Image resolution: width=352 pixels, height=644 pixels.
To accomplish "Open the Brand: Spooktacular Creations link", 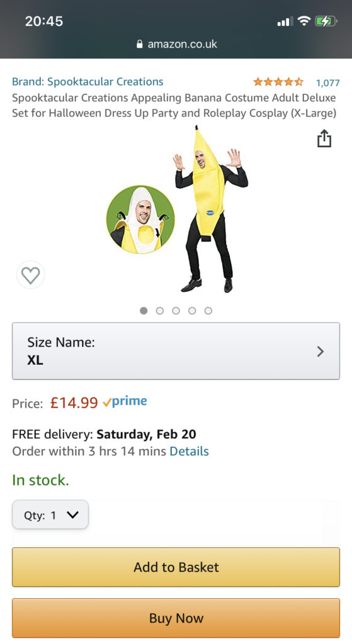I will coord(88,81).
